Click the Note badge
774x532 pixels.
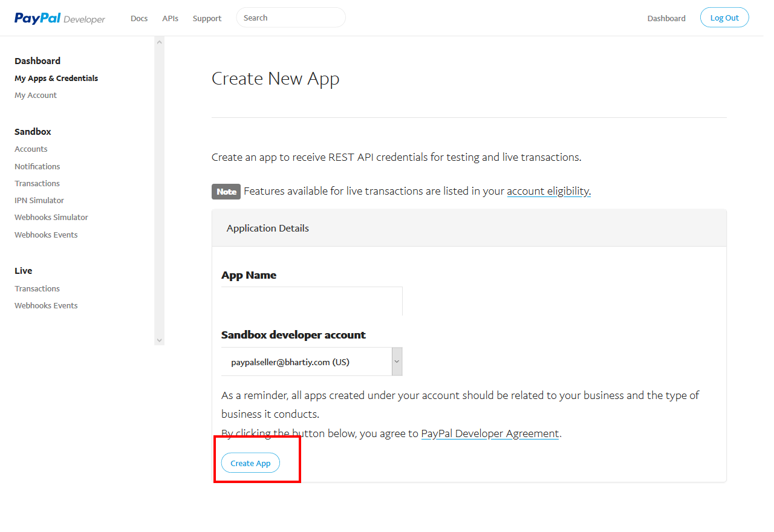(x=226, y=192)
